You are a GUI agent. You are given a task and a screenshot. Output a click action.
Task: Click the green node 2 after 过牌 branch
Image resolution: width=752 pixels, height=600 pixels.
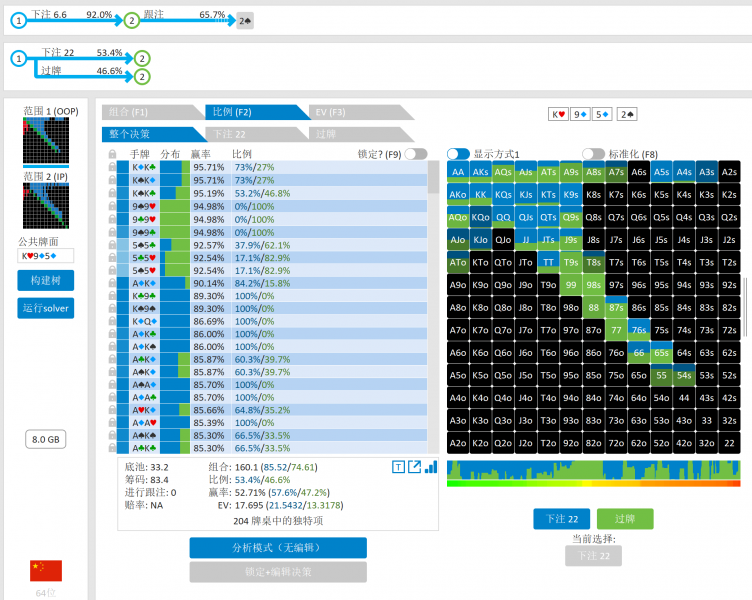[142, 76]
